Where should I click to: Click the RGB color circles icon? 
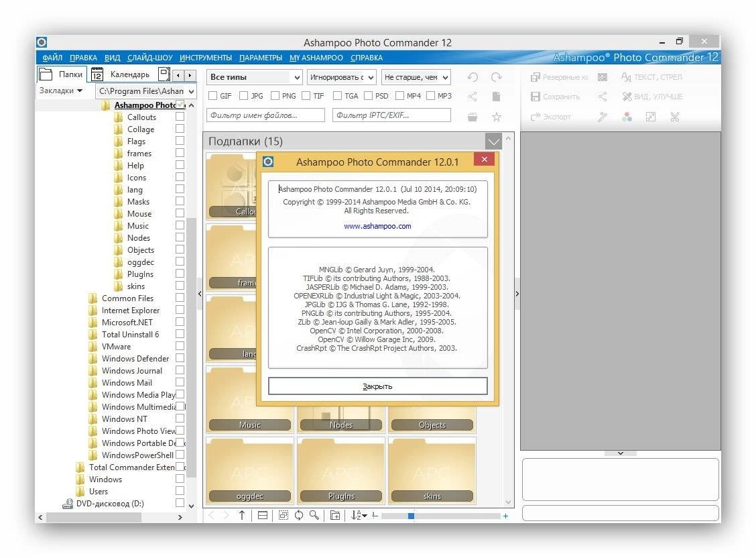tap(627, 117)
